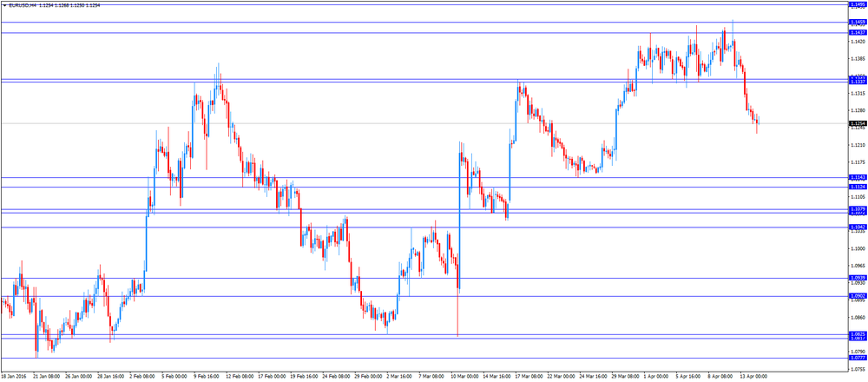
Task: Click the 21 Jan 08:00 time label
Action: pos(46,377)
